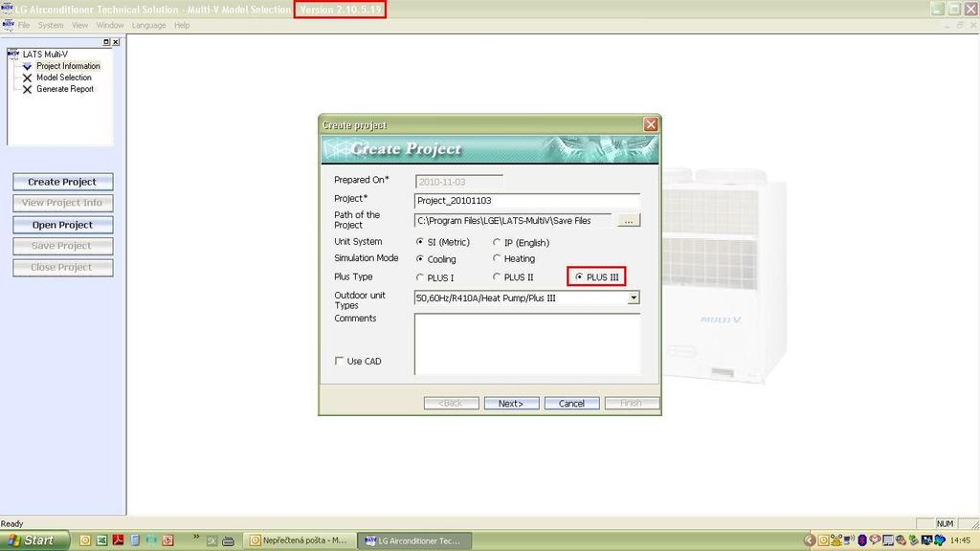
Task: Launch Adobe Reader from the quick launch bar
Action: point(118,540)
